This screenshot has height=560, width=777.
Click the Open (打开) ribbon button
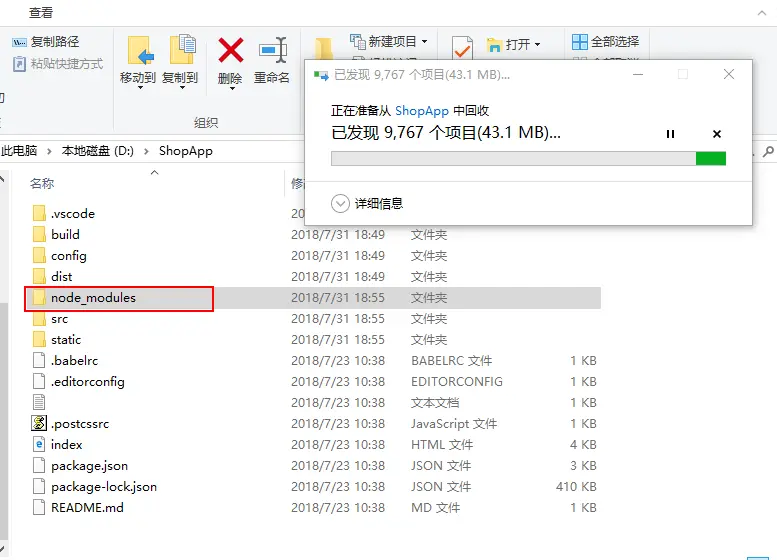513,45
